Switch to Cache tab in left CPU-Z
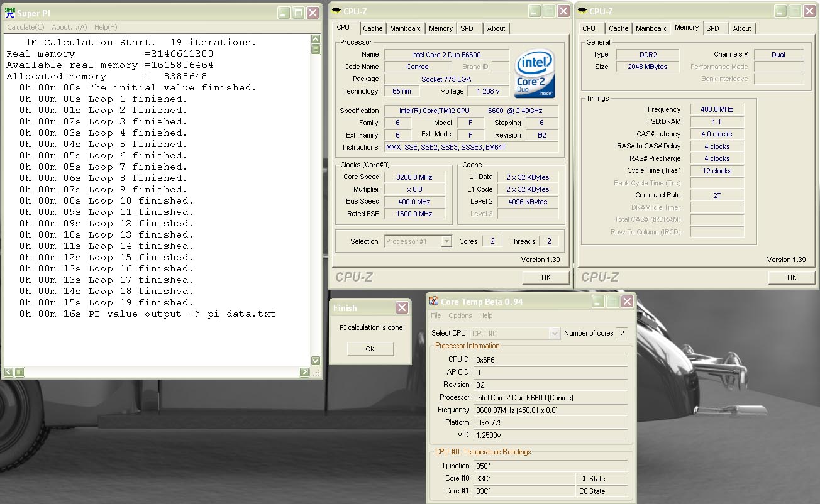This screenshot has width=820, height=504. pos(373,28)
